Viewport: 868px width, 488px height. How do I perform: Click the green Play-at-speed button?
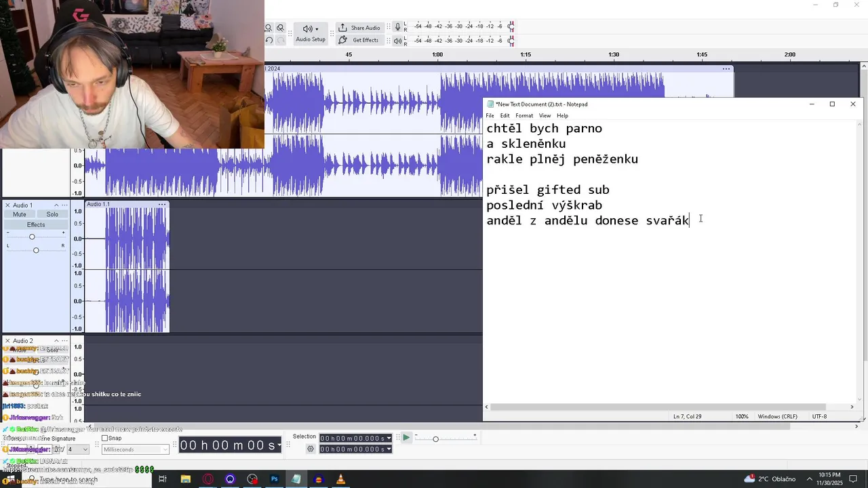pos(406,438)
